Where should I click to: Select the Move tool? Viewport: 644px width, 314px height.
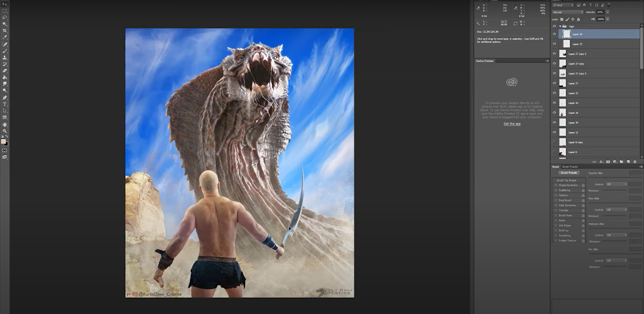[x=5, y=4]
